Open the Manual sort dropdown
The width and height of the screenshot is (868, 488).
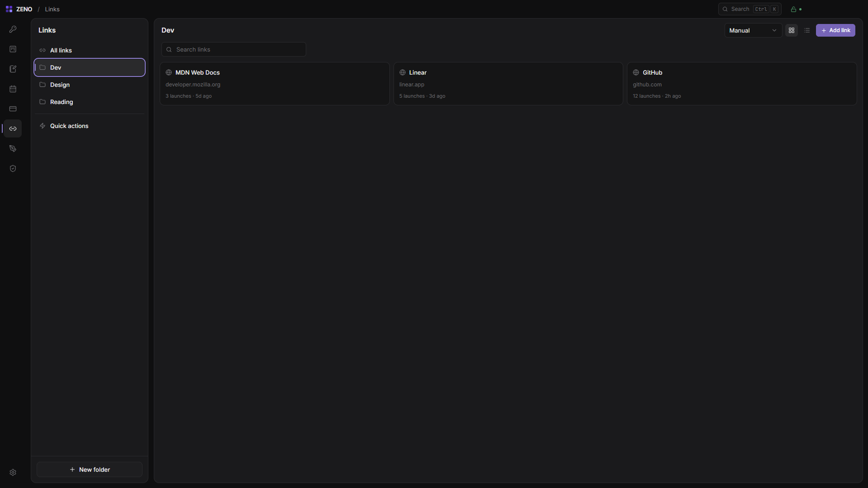(753, 30)
